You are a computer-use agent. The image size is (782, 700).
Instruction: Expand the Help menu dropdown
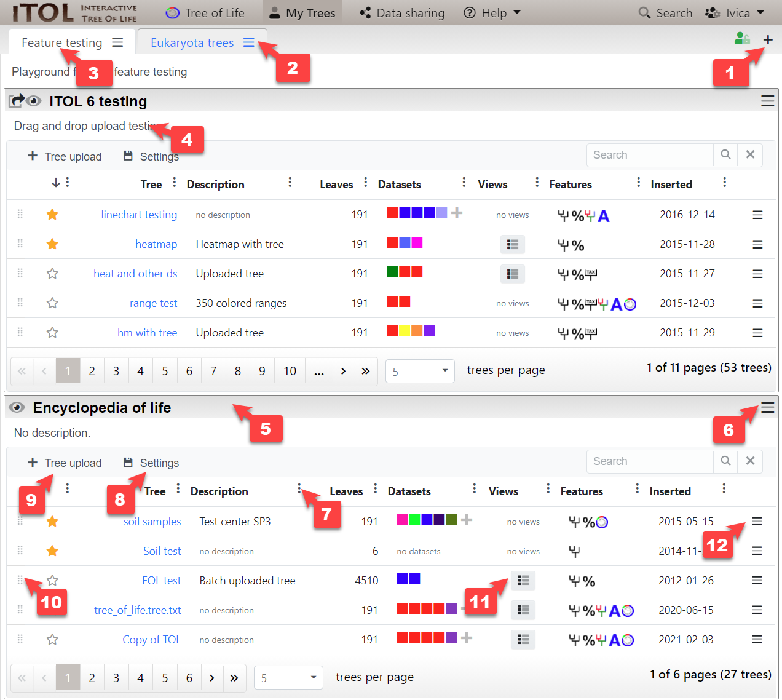[x=492, y=13]
